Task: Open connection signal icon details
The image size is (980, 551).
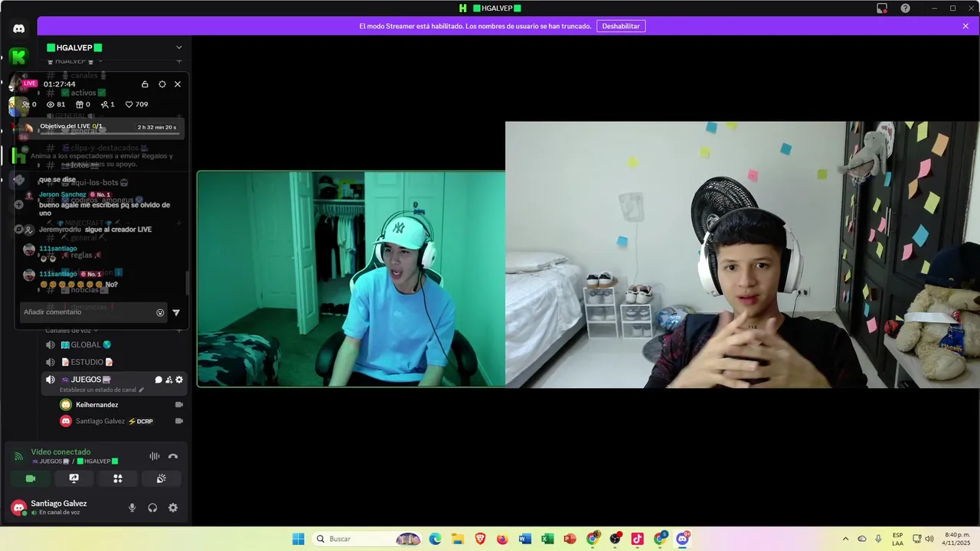Action: 18,456
